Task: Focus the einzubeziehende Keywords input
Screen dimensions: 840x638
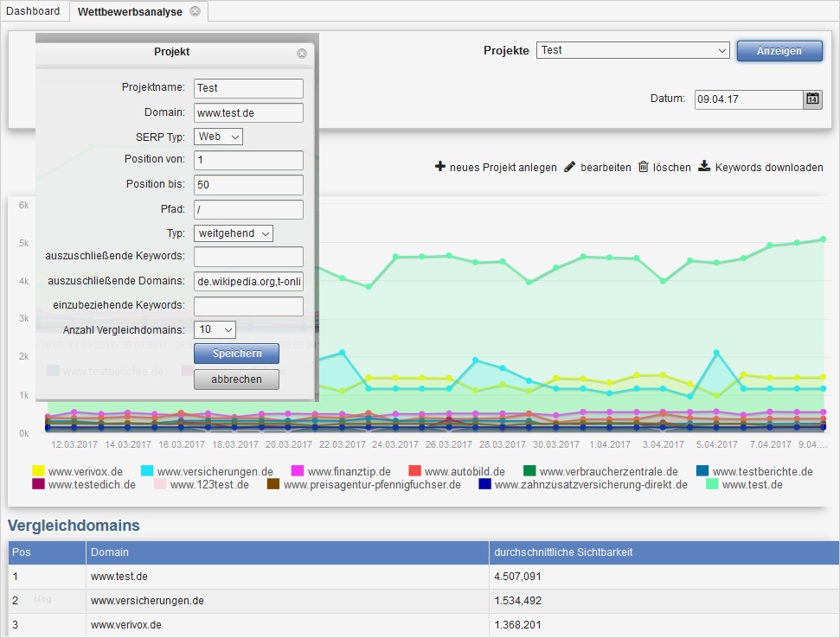Action: click(x=248, y=306)
